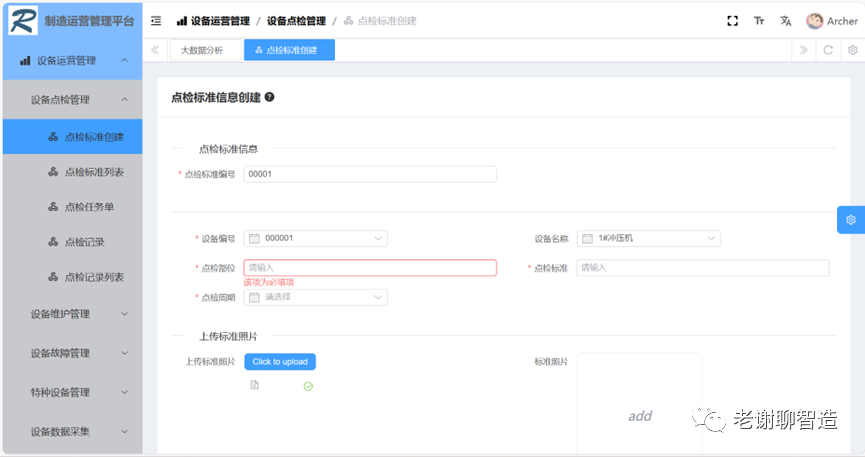The image size is (865, 457).
Task: Click the calendar icon in 设备名称 field
Action: tap(588, 238)
